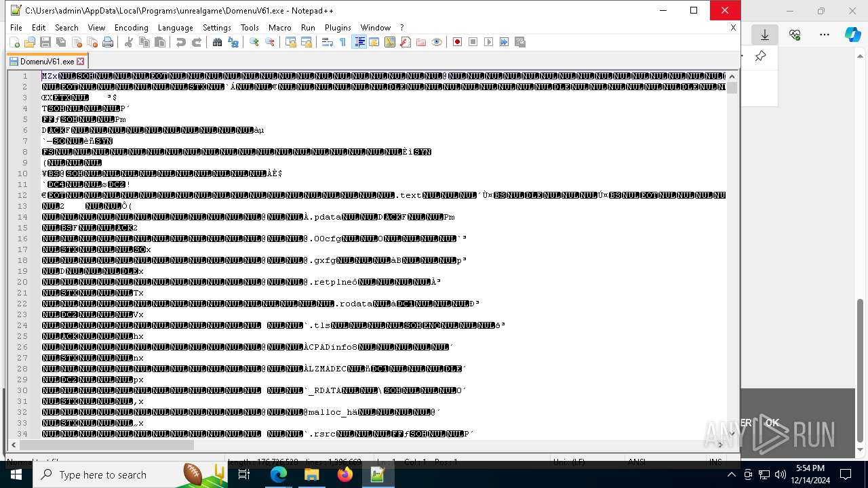Click the Playback macro icon
Viewport: 868px width, 488px height.
coord(489,42)
